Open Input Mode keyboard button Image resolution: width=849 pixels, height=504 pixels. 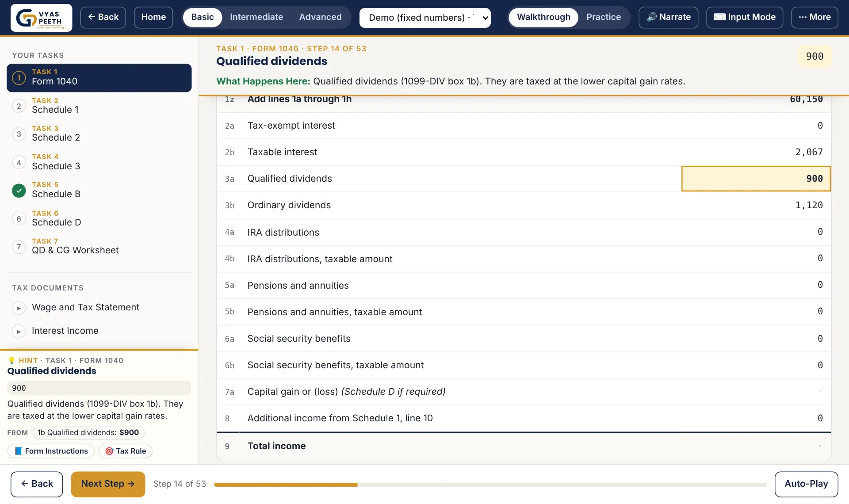744,17
